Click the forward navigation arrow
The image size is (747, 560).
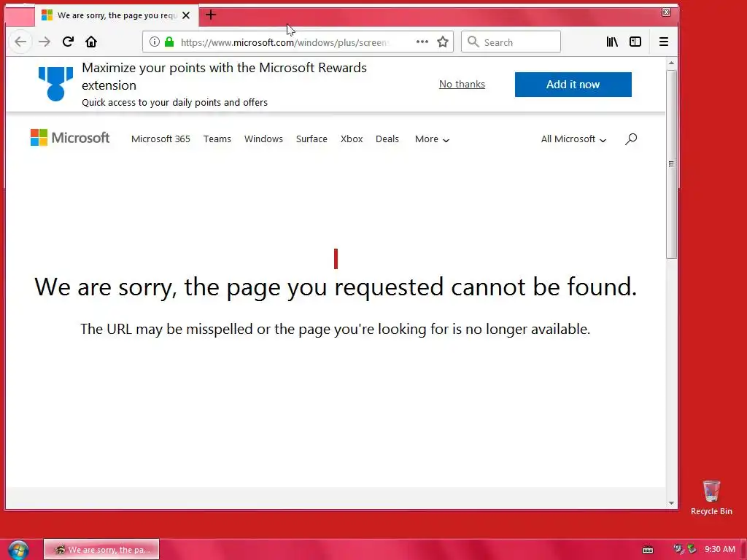coord(44,42)
